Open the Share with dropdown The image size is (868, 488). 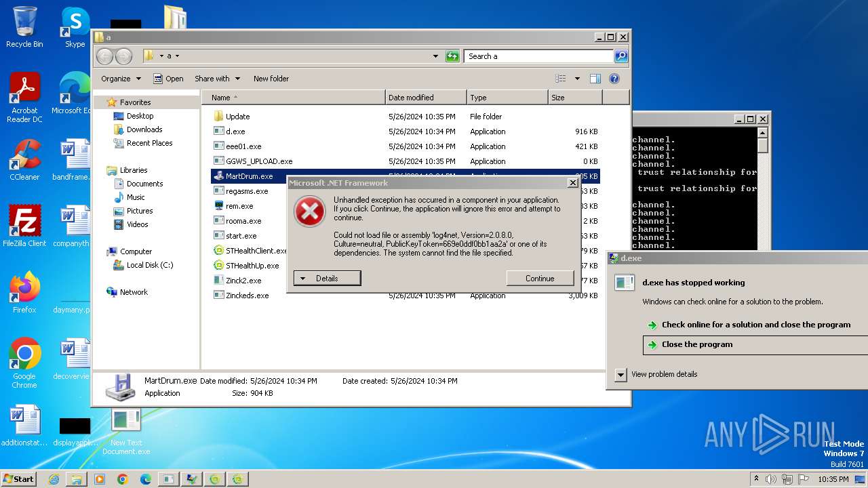[x=216, y=79]
